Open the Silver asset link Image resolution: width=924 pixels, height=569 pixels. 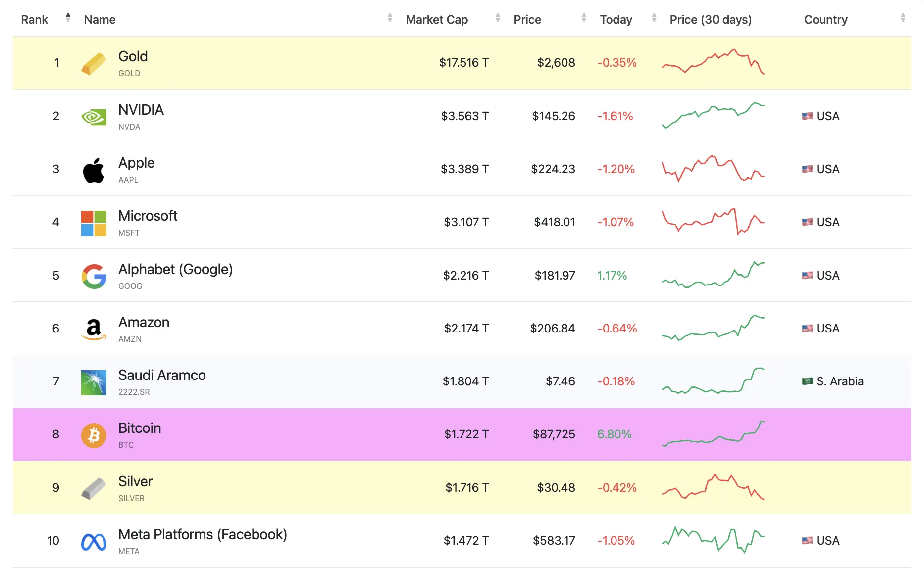click(135, 481)
